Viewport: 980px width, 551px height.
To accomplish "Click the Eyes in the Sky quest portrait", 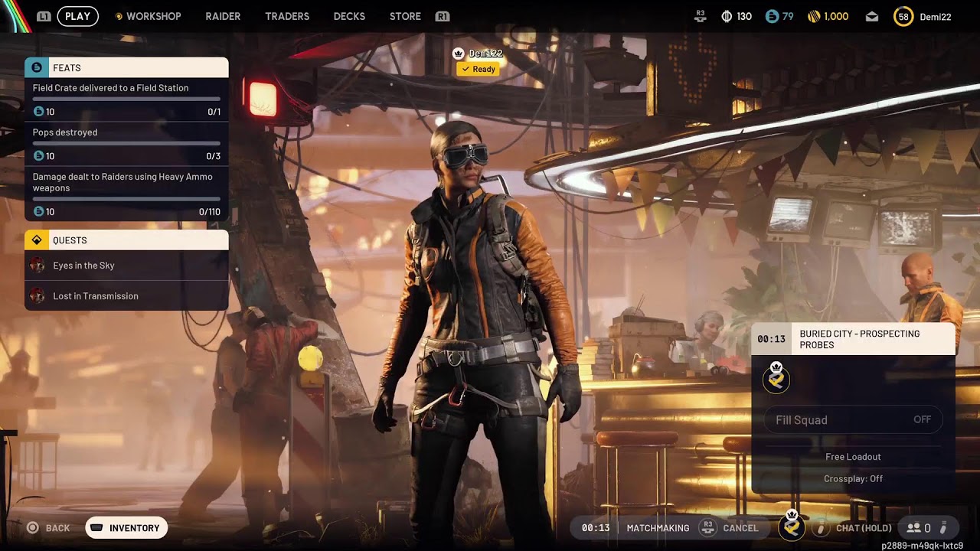I will tap(37, 266).
